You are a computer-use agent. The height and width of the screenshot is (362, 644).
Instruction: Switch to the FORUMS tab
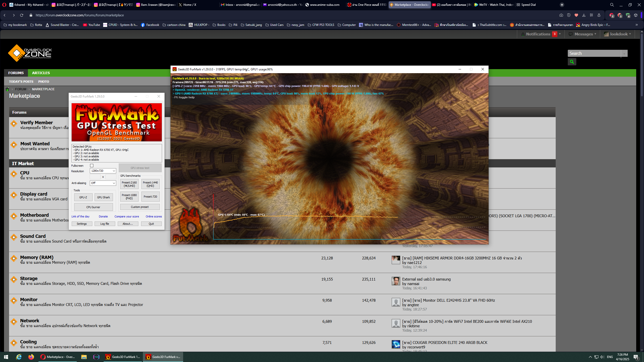pyautogui.click(x=16, y=73)
